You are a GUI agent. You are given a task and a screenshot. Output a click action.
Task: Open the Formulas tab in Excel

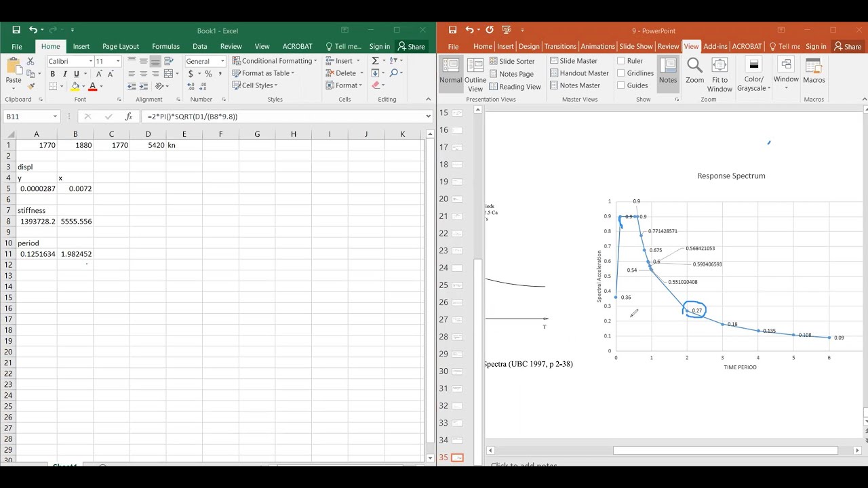165,46
